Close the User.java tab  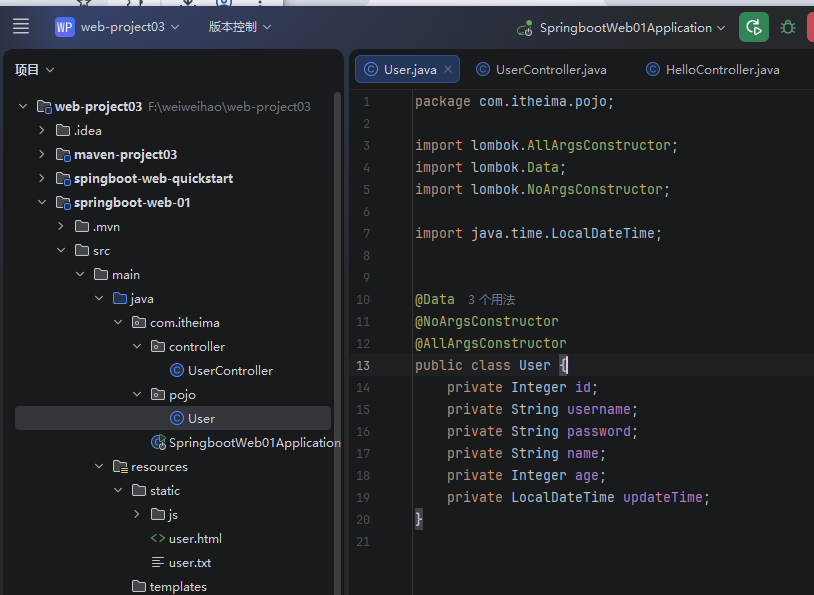448,69
